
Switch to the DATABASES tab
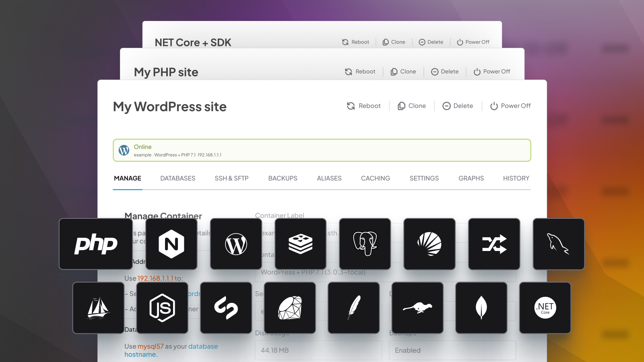click(x=178, y=178)
